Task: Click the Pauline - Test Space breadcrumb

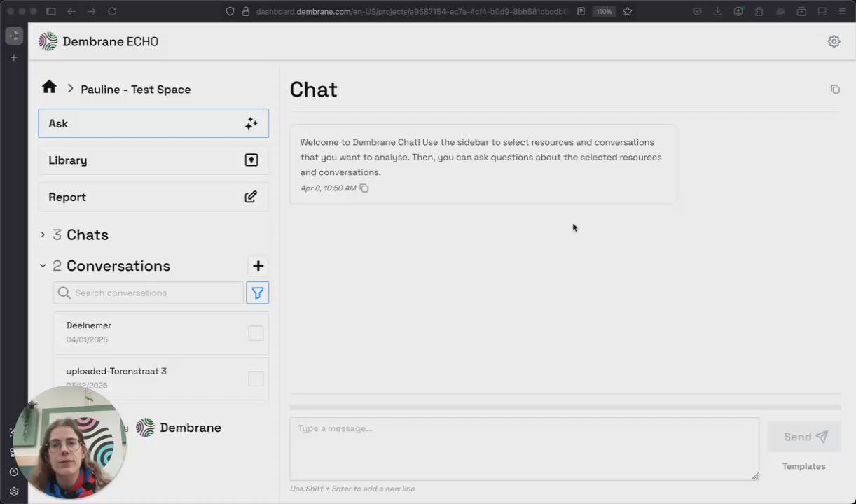Action: point(136,90)
